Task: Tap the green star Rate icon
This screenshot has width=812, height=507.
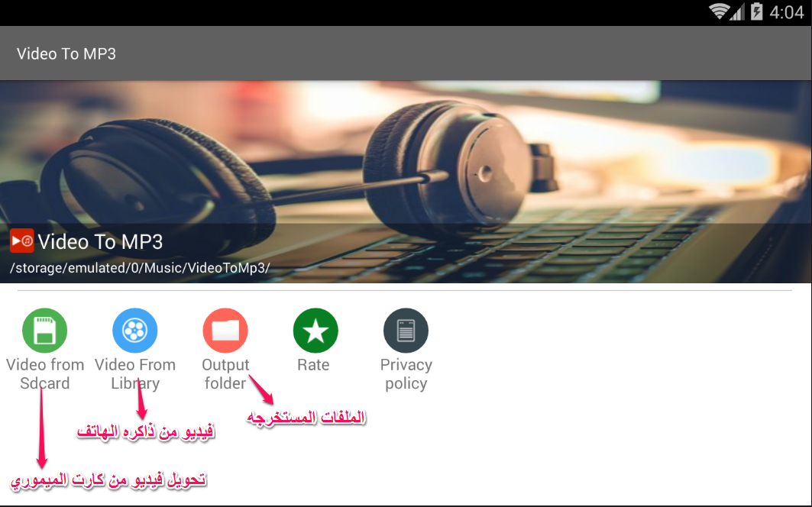Action: (x=315, y=331)
